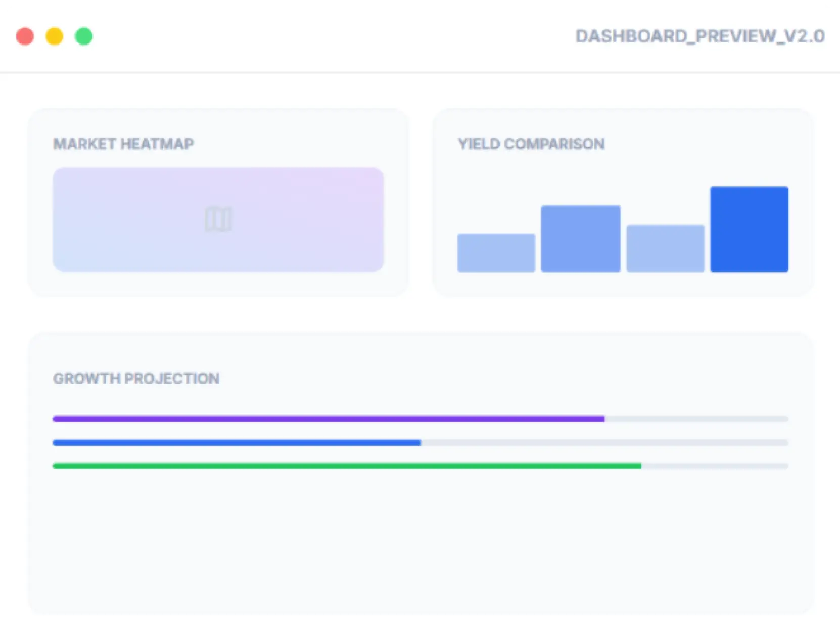Click the blue growth progress bar

coord(237,443)
